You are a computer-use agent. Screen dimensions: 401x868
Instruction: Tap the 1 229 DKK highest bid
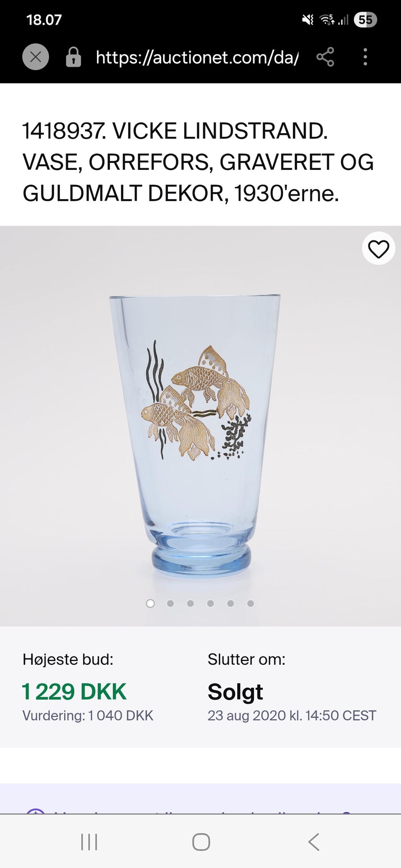pyautogui.click(x=74, y=692)
